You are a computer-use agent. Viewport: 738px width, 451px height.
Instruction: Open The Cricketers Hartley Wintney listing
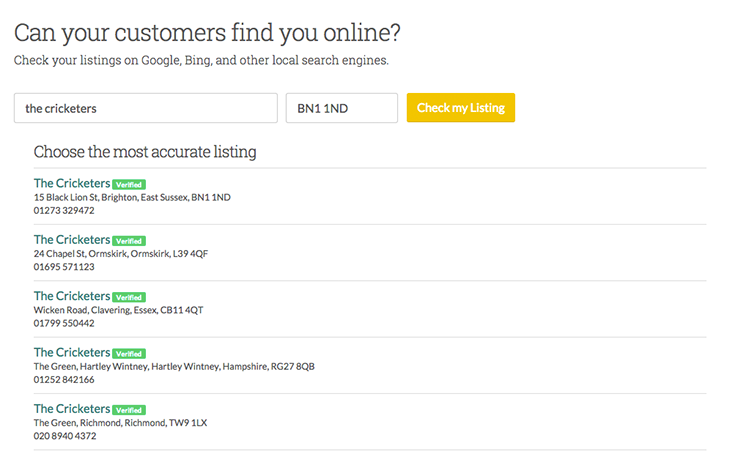[72, 353]
